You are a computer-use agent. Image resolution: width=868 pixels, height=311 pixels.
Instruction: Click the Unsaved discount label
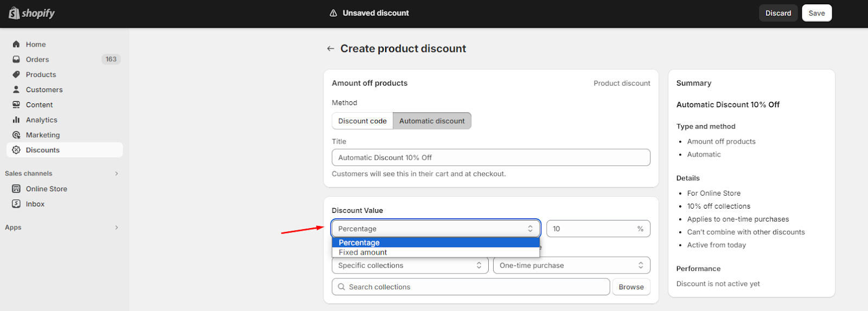pyautogui.click(x=376, y=13)
